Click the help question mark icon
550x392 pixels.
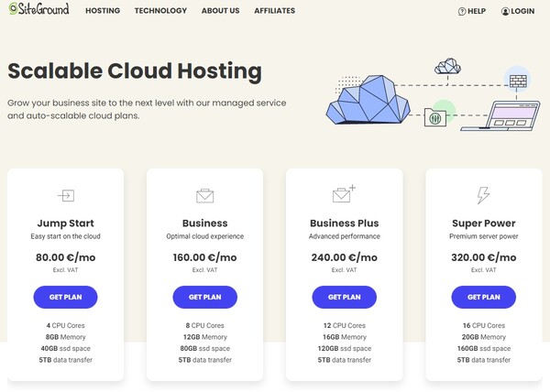click(462, 12)
